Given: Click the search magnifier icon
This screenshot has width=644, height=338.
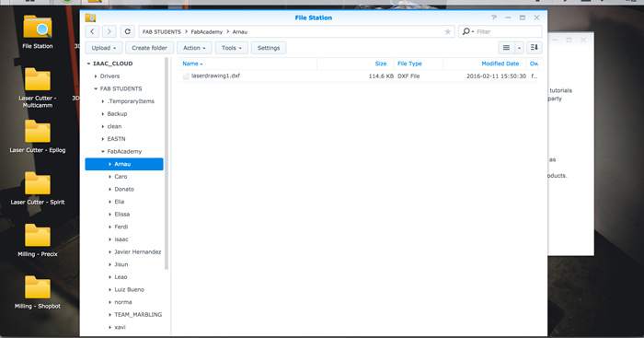Looking at the screenshot, I should [x=466, y=31].
